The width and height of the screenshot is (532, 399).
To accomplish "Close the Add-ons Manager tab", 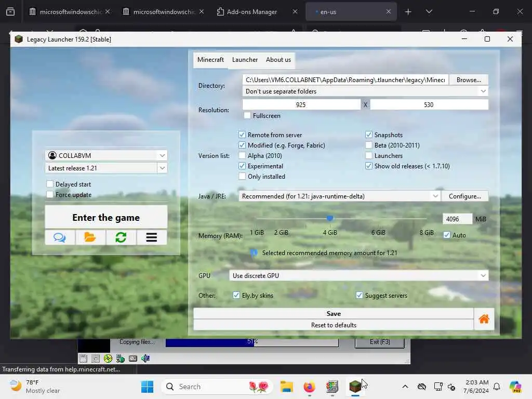I will (295, 11).
